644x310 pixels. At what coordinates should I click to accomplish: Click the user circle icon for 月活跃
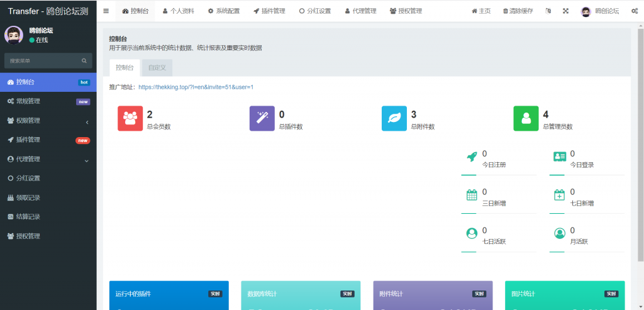[559, 233]
